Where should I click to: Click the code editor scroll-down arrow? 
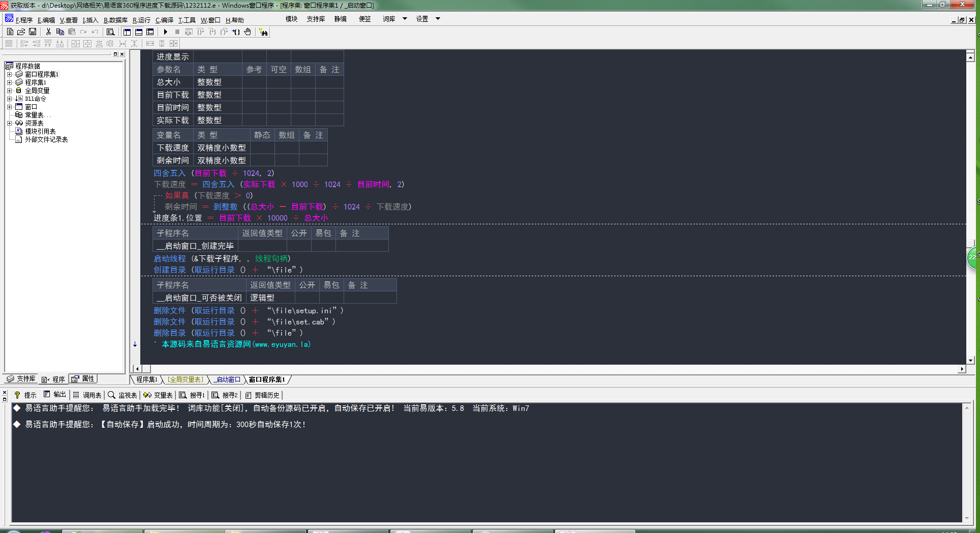click(970, 360)
